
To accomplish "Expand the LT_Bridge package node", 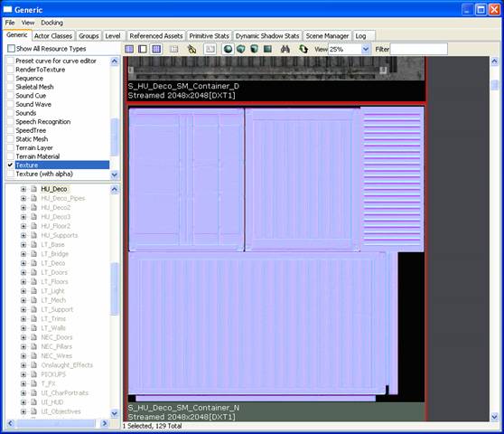I will (x=23, y=254).
